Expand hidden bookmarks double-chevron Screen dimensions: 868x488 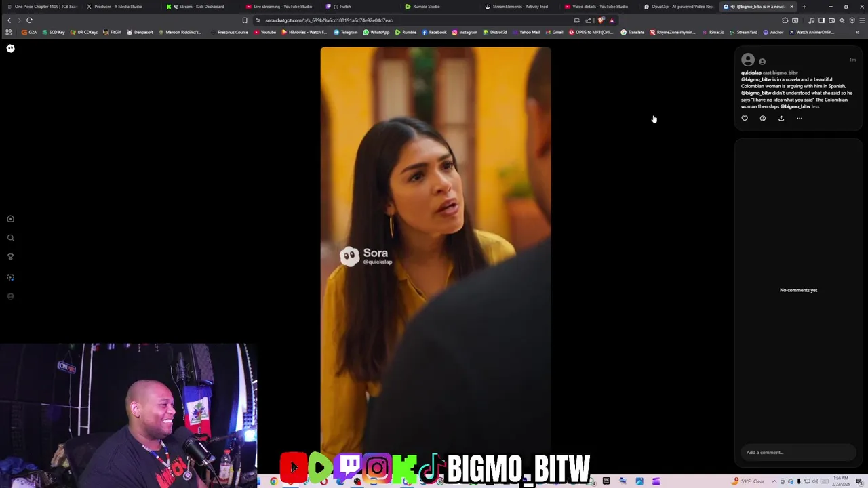pos(857,32)
